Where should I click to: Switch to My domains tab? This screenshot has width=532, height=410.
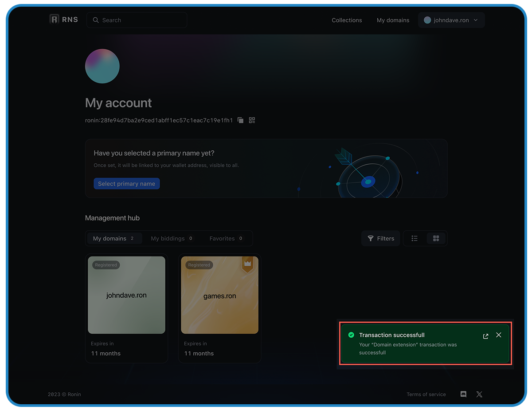pos(114,238)
